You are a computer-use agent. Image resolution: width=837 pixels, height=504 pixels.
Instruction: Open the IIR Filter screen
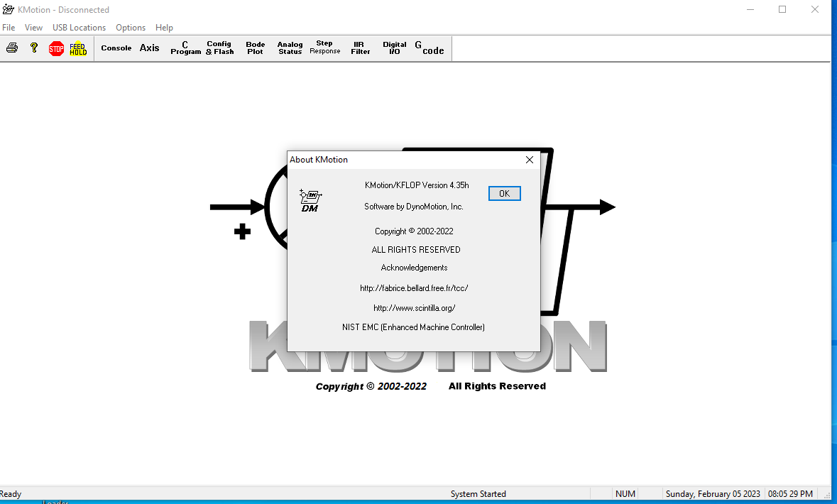pos(360,48)
